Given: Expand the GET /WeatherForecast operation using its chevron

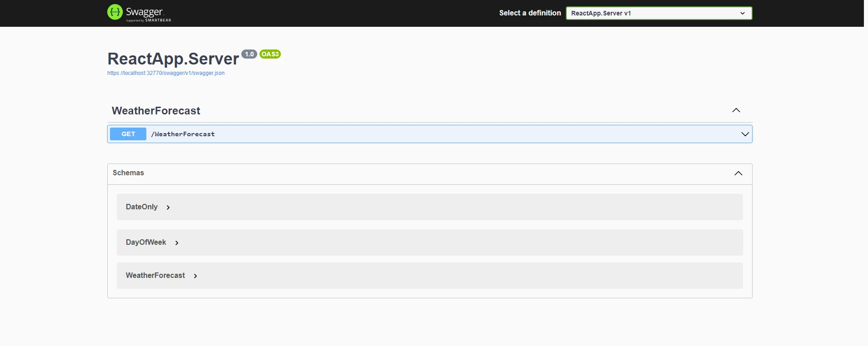Looking at the screenshot, I should coord(745,134).
